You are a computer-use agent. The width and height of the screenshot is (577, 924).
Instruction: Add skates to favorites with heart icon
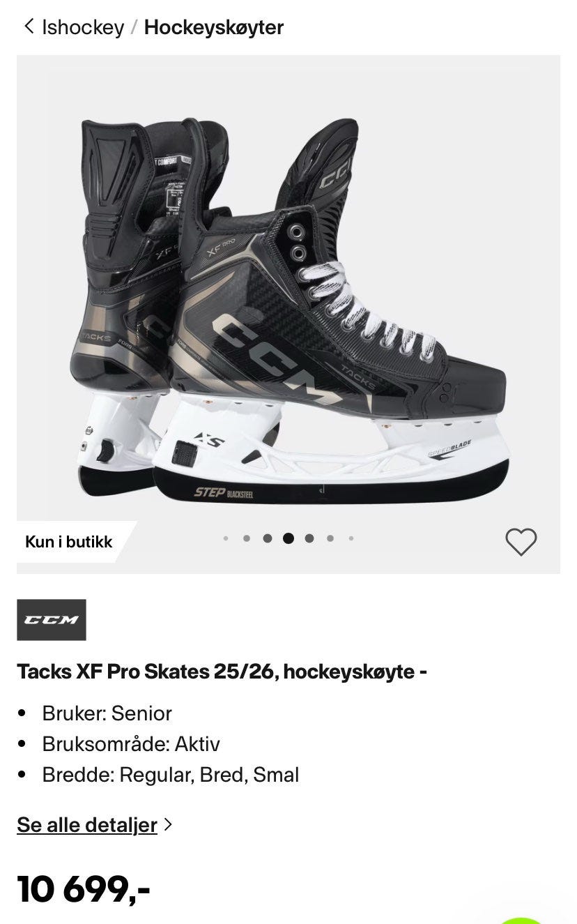[x=521, y=541]
